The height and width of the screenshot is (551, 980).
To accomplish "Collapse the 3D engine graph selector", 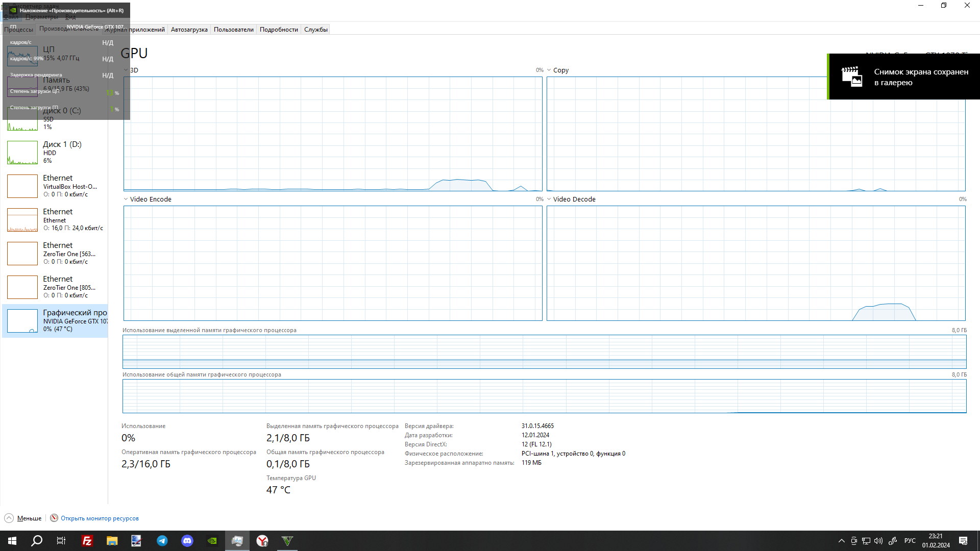I will click(126, 70).
